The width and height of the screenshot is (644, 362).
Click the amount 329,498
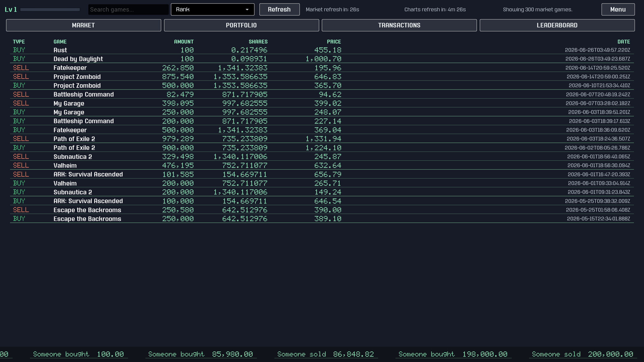tap(178, 157)
